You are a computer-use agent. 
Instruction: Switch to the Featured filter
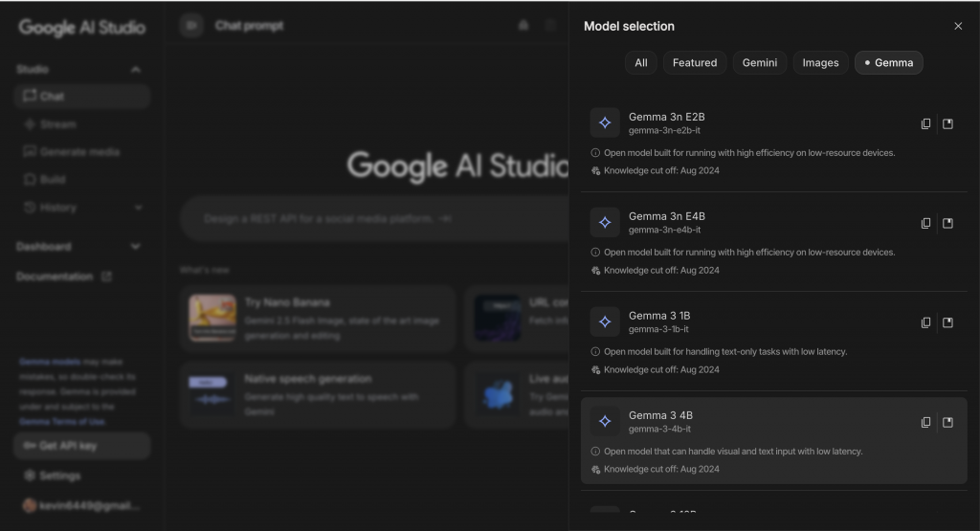tap(695, 62)
